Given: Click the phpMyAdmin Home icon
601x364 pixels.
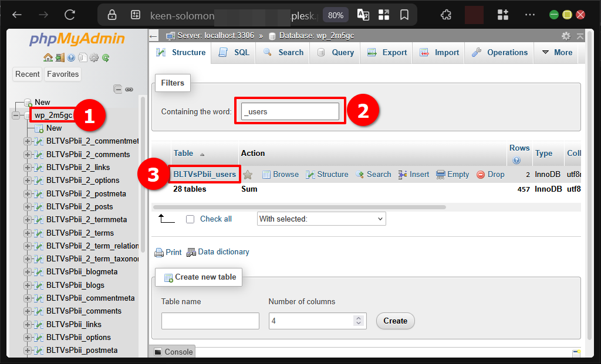Looking at the screenshot, I should coord(47,57).
